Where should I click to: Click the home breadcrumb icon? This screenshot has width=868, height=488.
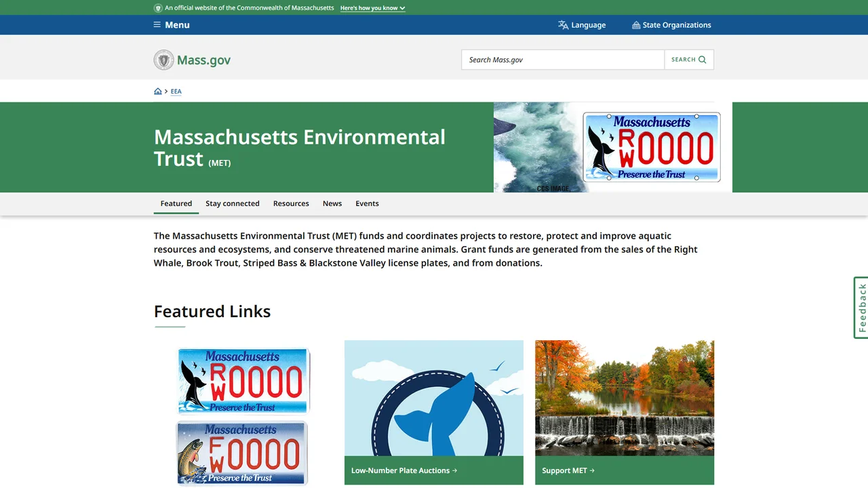(x=158, y=91)
